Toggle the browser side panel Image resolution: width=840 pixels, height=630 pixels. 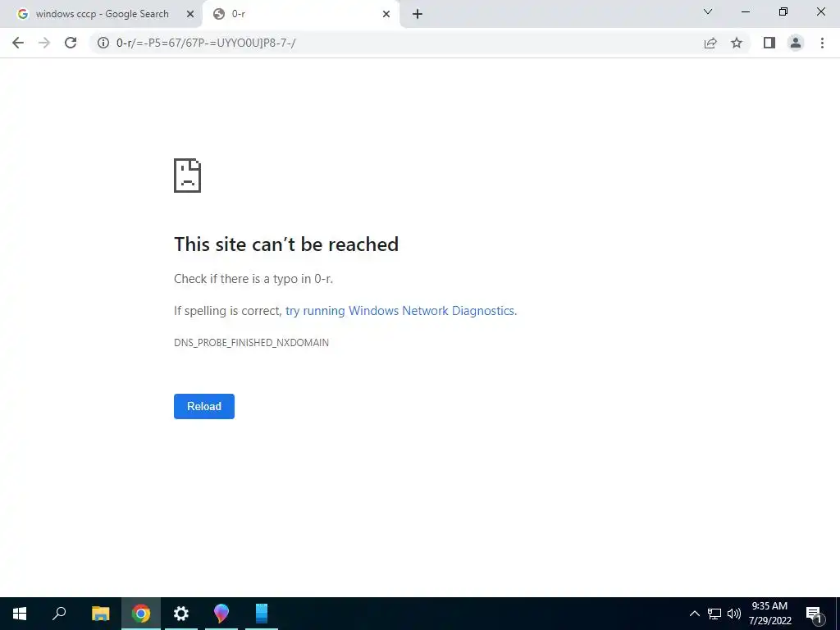(769, 43)
